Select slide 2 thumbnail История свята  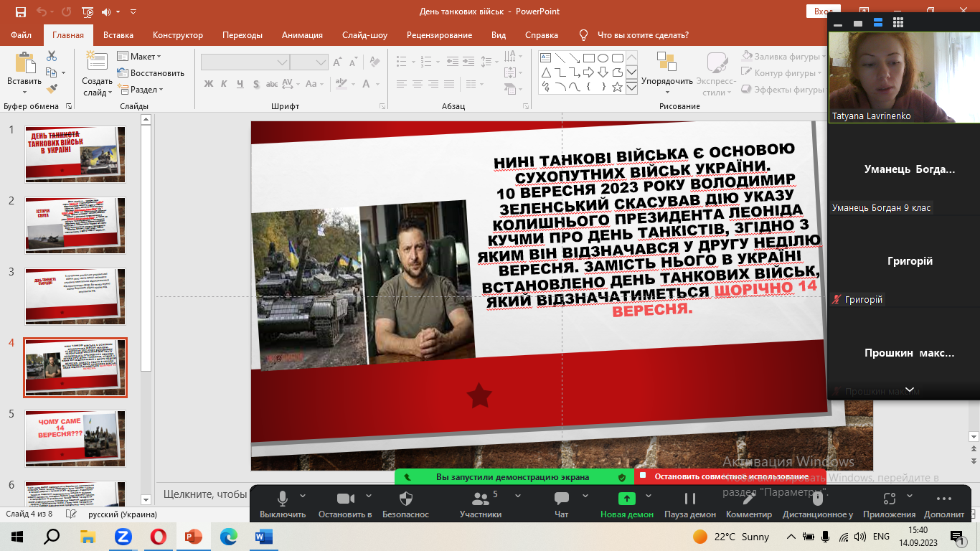tap(75, 225)
